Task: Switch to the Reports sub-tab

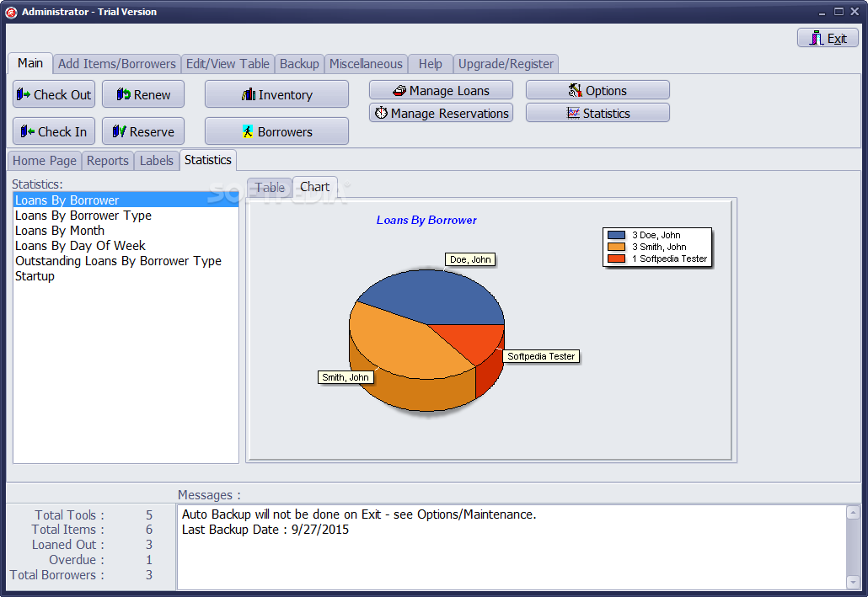Action: click(x=107, y=161)
